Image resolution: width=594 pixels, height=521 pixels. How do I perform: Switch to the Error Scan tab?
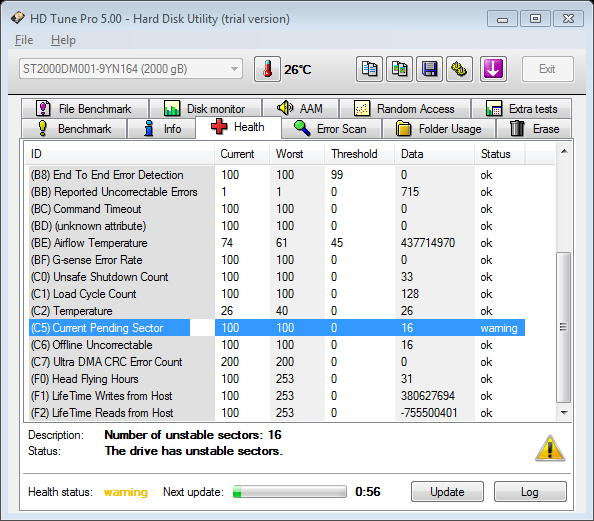[331, 129]
